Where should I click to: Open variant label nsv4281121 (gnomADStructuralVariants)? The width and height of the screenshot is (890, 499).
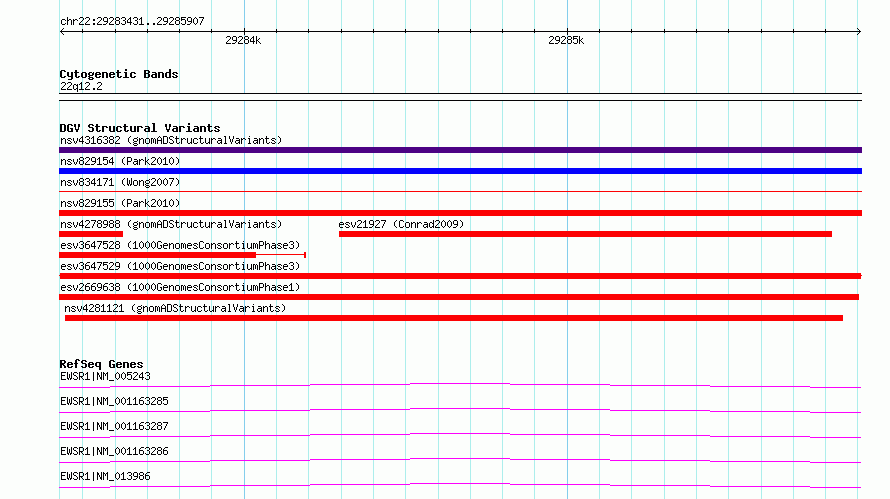pos(175,308)
